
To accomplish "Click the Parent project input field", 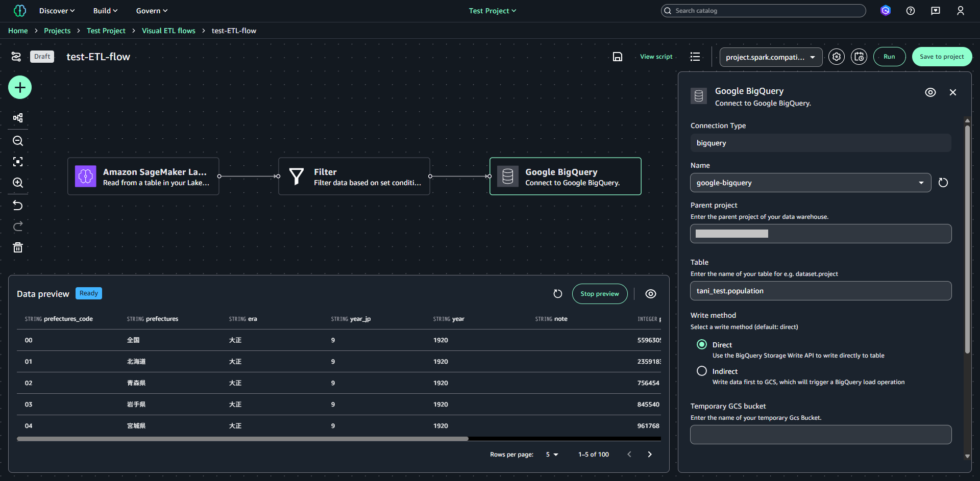I will click(821, 234).
